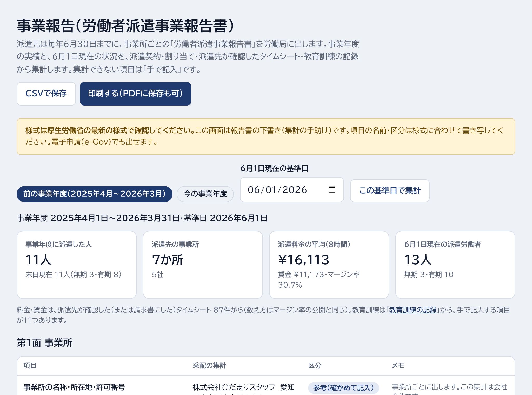Image resolution: width=532 pixels, height=395 pixels.
Task: Click the 項目 column header
Action: (x=30, y=366)
